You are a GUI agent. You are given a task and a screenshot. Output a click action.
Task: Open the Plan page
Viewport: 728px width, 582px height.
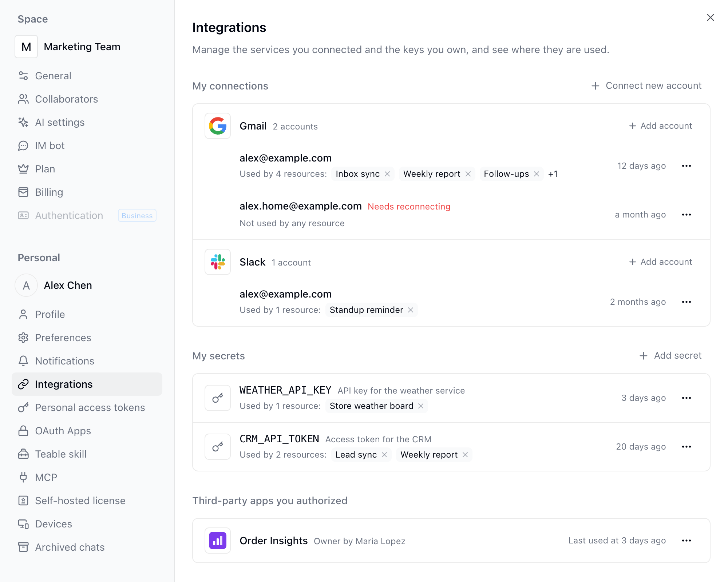(x=87, y=169)
